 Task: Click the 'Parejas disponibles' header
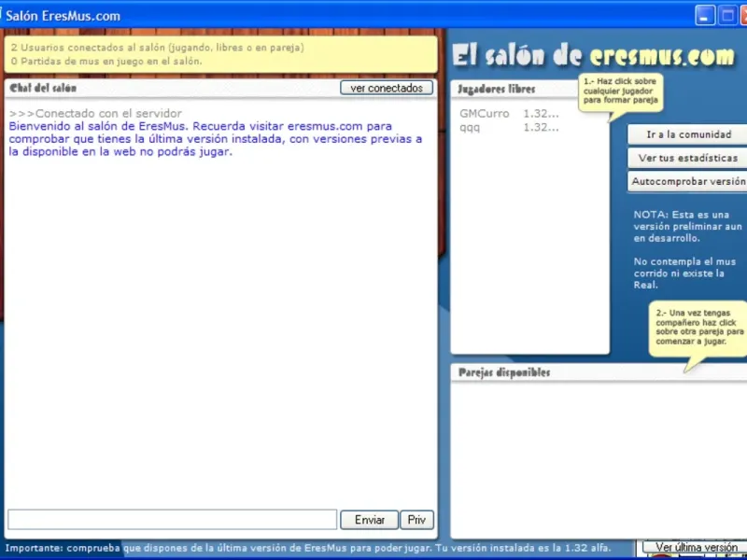tap(504, 372)
